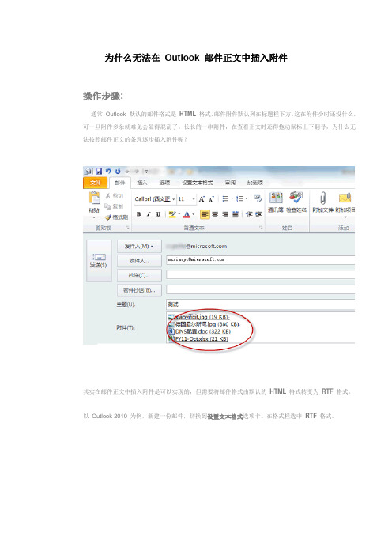Expand the numbered list style arrow

(x=247, y=199)
